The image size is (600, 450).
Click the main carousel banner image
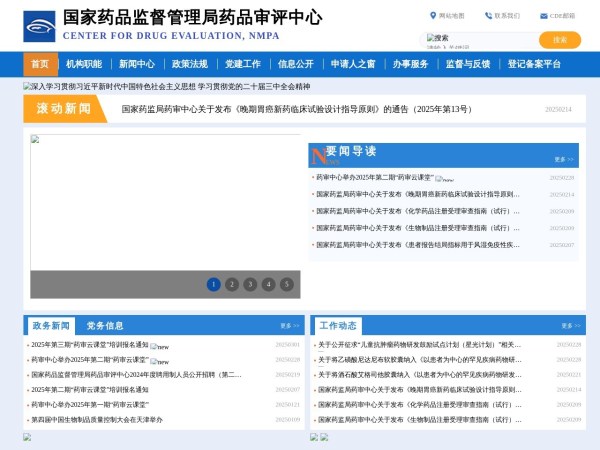click(x=165, y=205)
